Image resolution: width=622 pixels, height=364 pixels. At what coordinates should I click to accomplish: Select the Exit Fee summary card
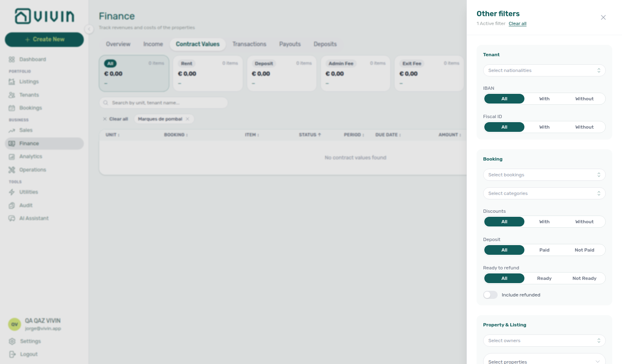429,74
